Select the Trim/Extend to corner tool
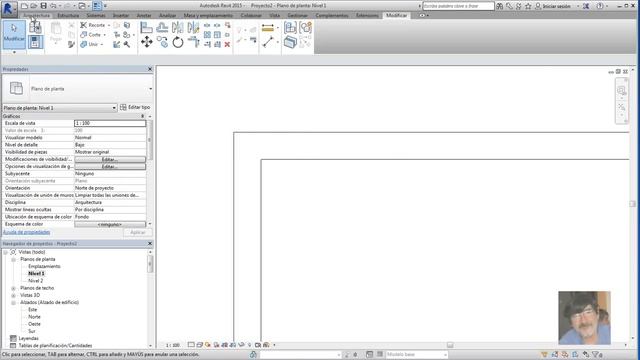640x360 pixels. [x=193, y=42]
